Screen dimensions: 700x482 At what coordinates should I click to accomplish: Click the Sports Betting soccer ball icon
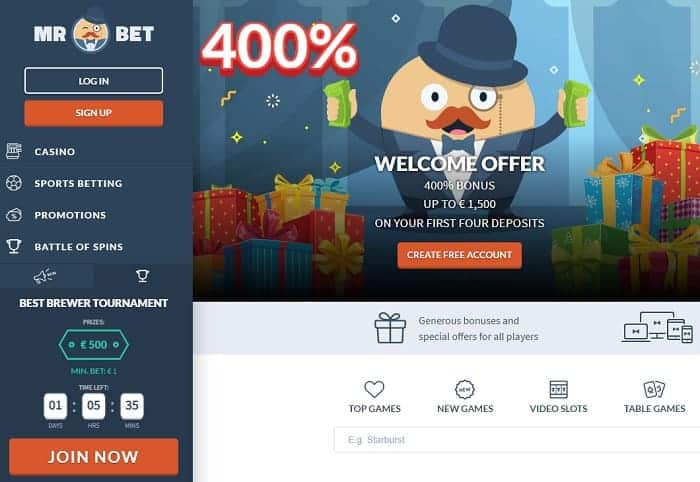[14, 183]
